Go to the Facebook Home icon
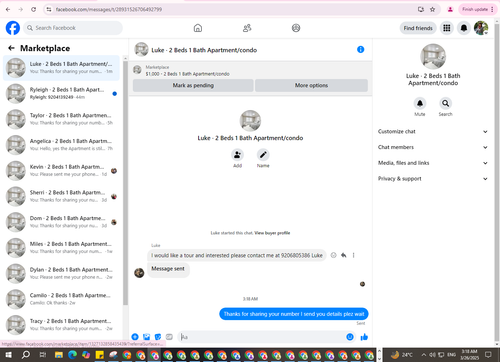Image resolution: width=500 pixels, height=362 pixels. tap(198, 28)
